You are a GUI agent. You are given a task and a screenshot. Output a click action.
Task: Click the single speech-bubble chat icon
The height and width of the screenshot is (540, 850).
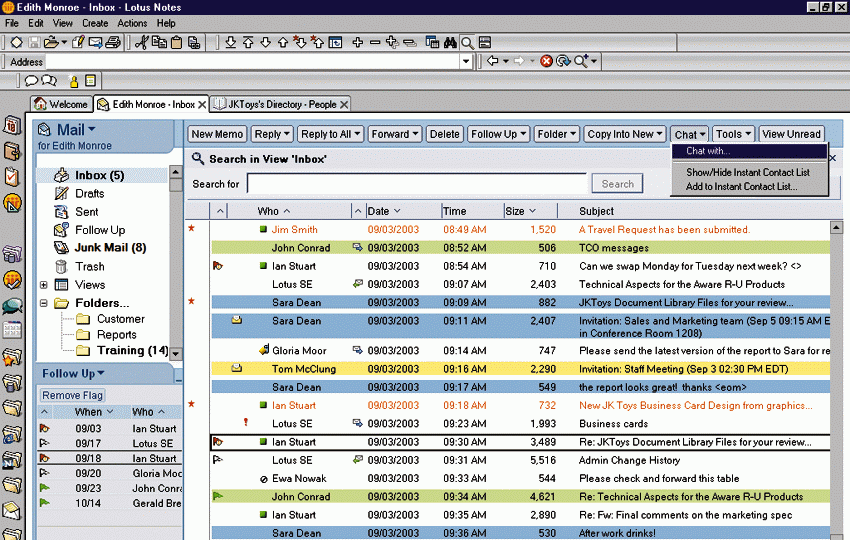pos(31,81)
